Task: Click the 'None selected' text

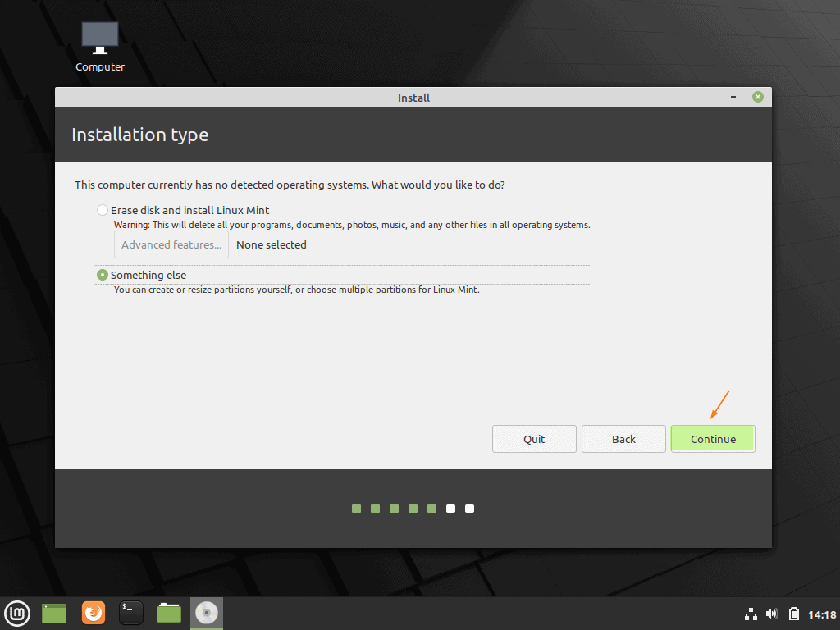Action: tap(272, 244)
